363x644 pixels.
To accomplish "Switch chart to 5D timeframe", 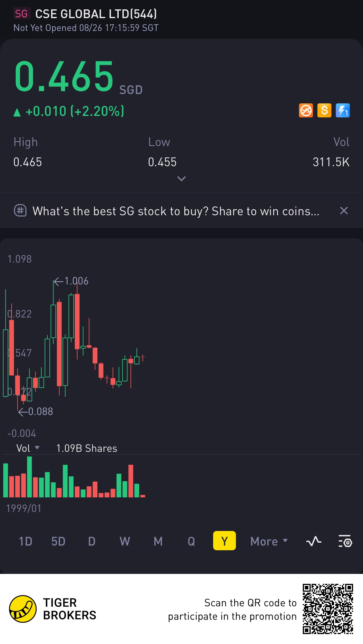I will coord(58,541).
